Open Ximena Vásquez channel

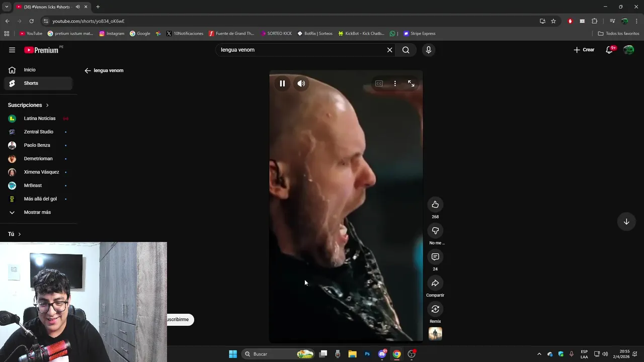click(38, 172)
